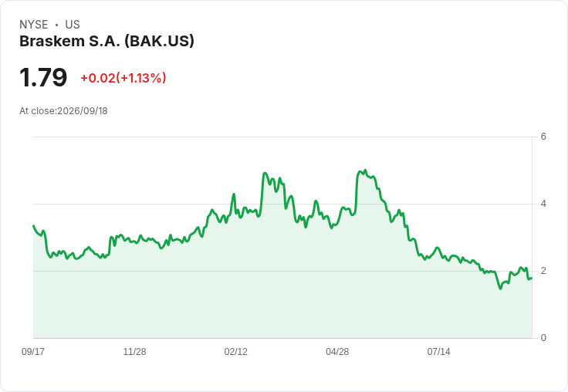Click the chart's highest peak near 04/28
568x392 pixels.
coord(365,170)
